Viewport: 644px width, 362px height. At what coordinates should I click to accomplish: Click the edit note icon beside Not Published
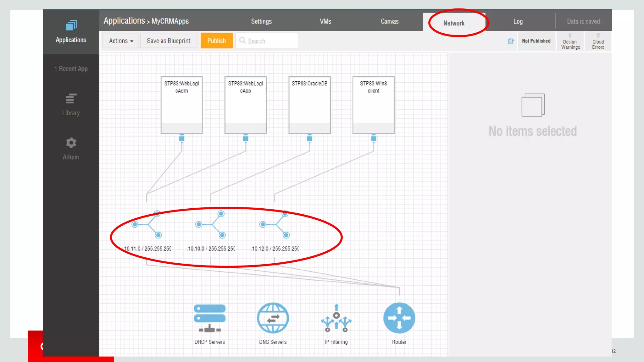point(511,41)
